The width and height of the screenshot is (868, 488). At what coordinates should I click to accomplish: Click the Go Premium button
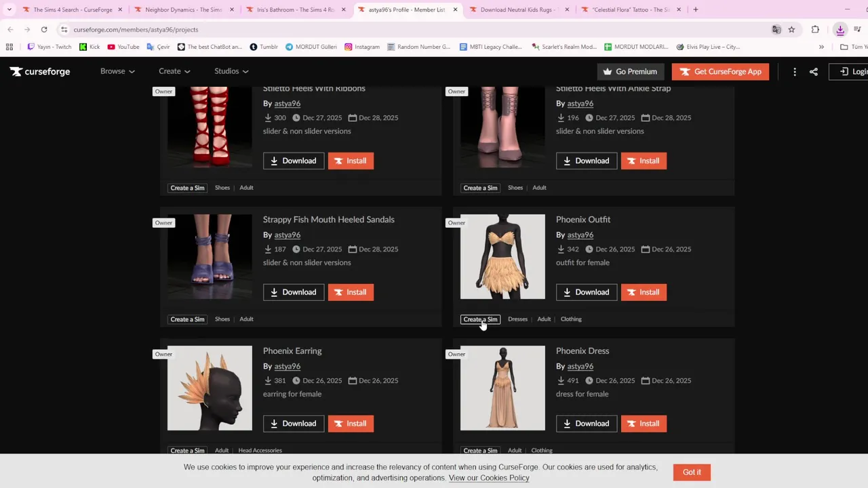630,71
